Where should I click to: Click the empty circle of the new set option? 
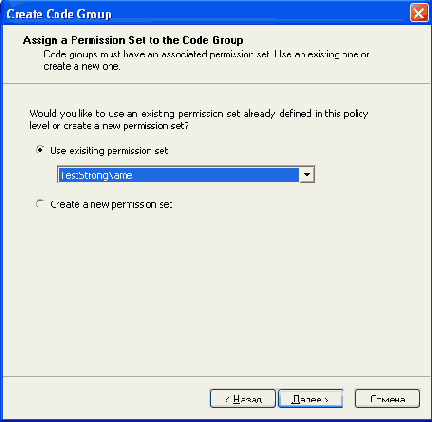[x=40, y=203]
